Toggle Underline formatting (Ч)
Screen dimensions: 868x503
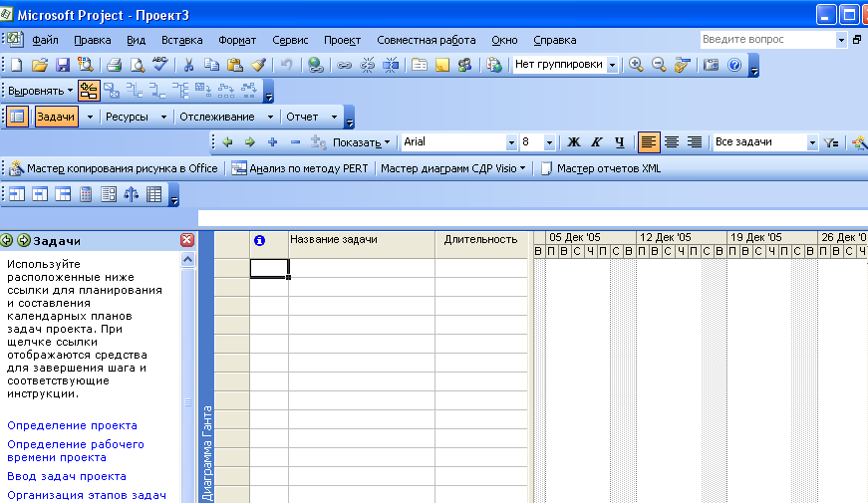(620, 142)
